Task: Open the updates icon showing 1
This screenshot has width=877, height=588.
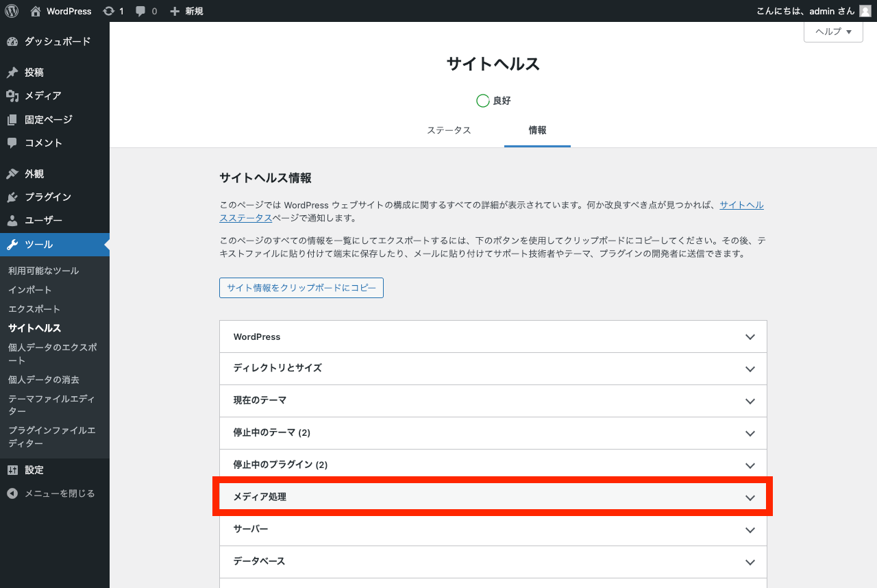Action: tap(108, 11)
